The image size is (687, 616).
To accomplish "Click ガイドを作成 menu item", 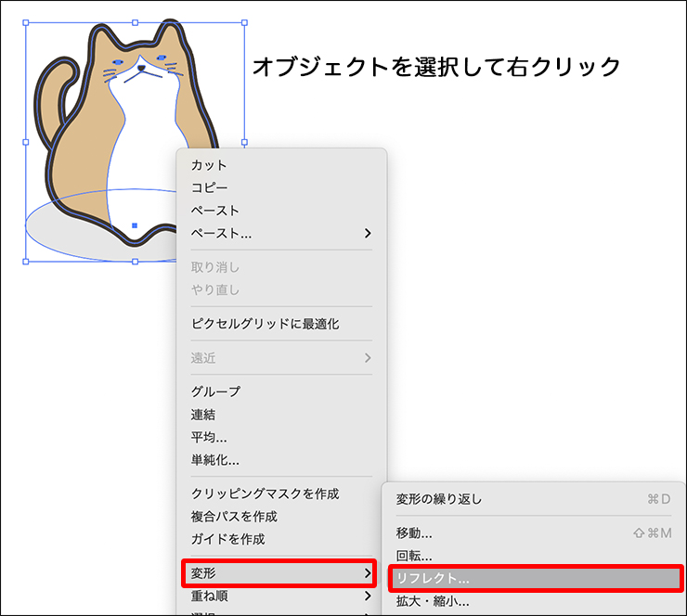I will click(227, 539).
